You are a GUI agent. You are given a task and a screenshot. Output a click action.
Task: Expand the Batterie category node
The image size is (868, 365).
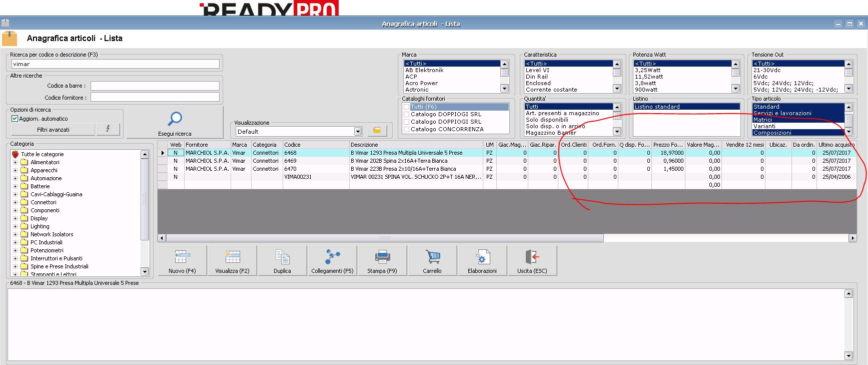tap(15, 186)
